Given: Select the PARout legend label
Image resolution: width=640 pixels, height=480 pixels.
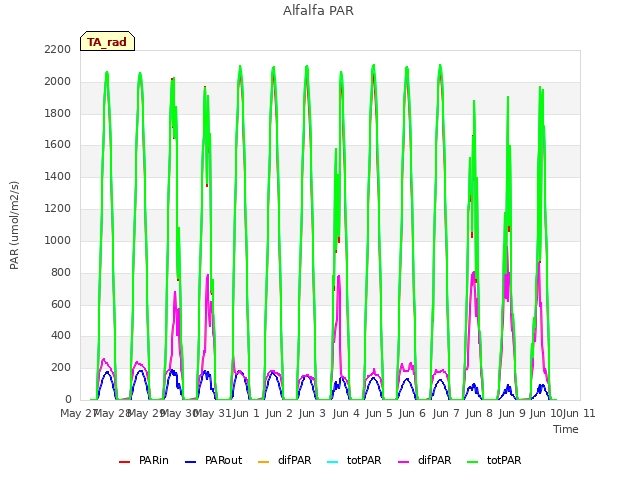Looking at the screenshot, I should [223, 460].
